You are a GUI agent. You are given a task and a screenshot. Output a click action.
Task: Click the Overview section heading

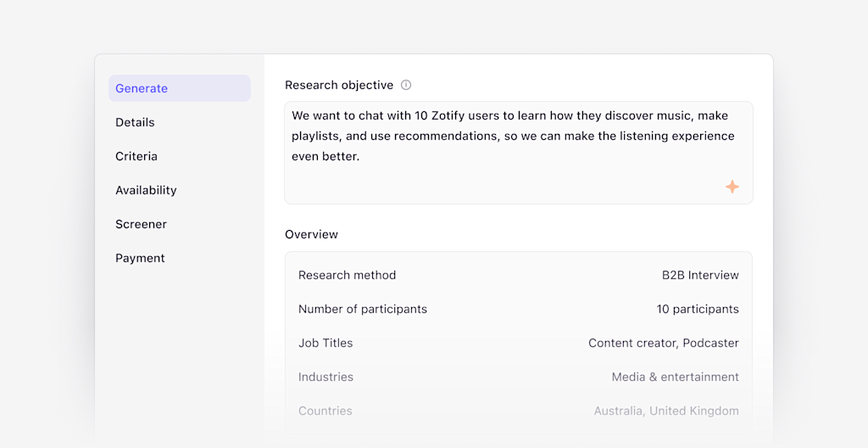click(x=311, y=234)
